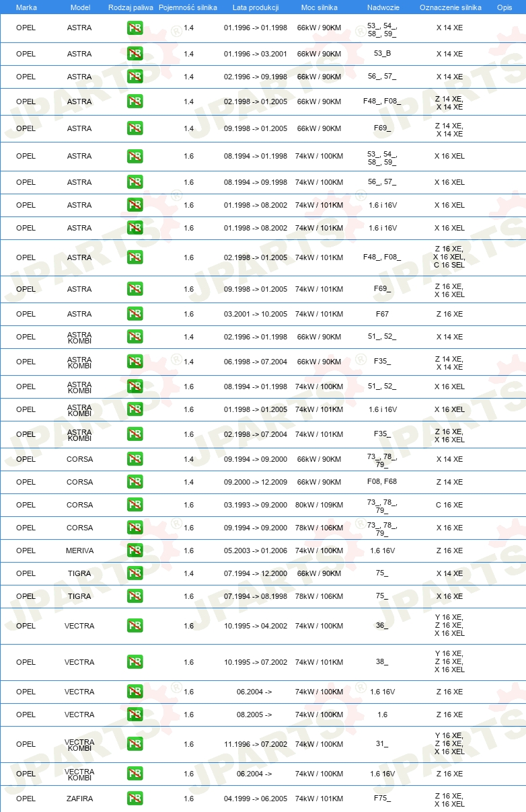Viewport: 526px width, 812px height.
Task: Click fuel icon in CORSA X 14 XE row
Action: tap(135, 459)
